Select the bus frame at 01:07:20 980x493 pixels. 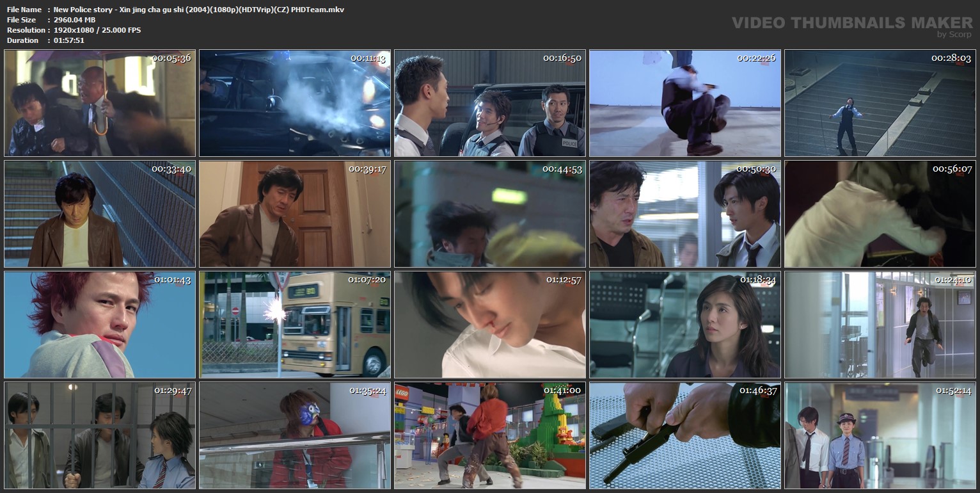point(295,325)
